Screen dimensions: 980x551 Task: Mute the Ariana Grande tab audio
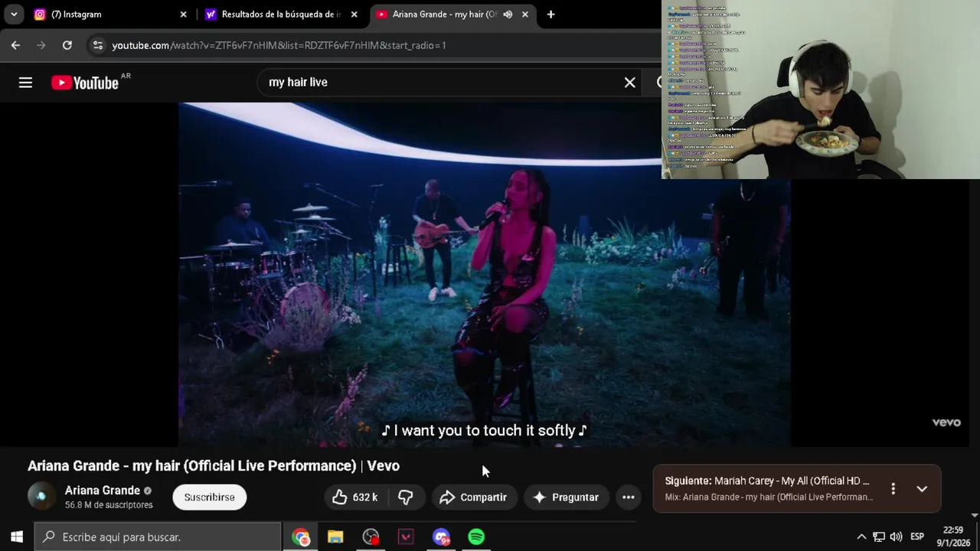point(508,14)
